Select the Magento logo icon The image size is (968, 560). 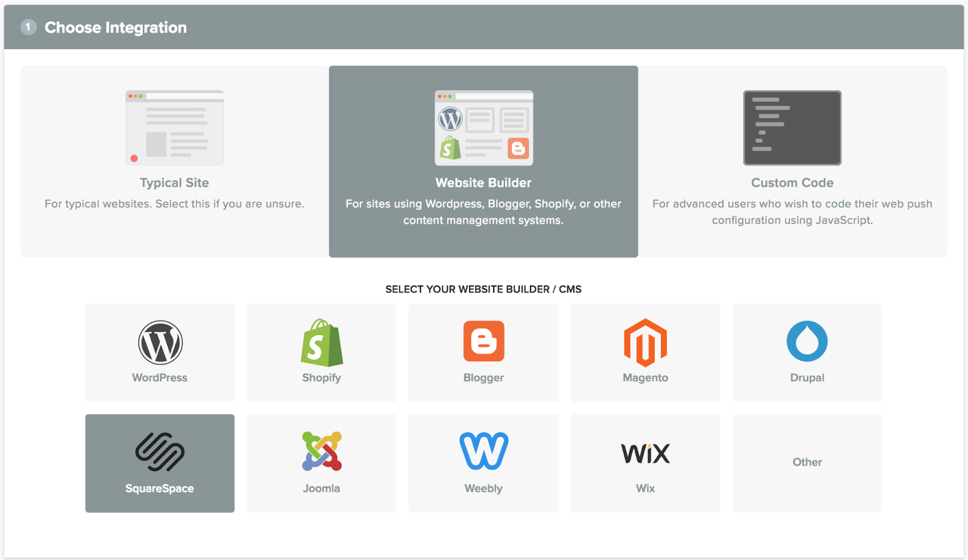point(646,343)
